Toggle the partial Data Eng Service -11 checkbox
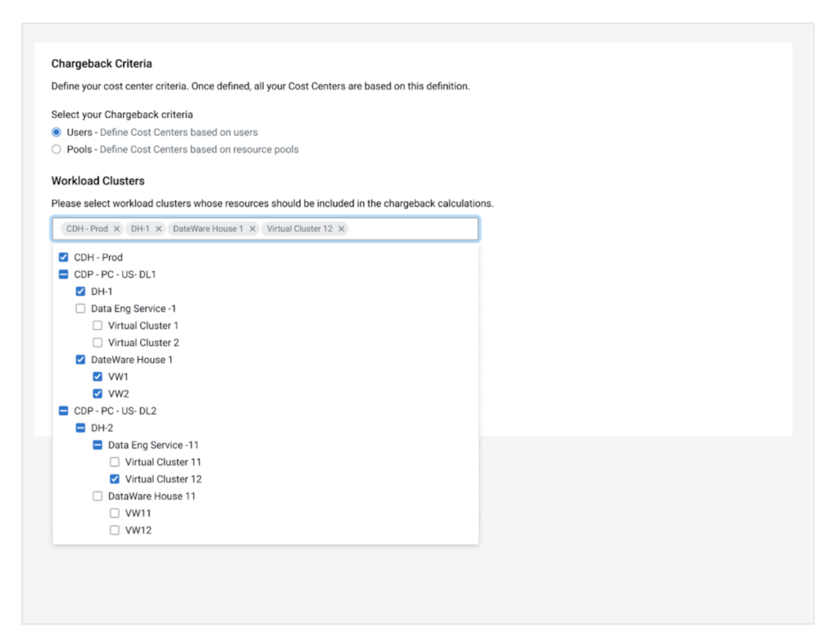The image size is (839, 644). coord(98,444)
